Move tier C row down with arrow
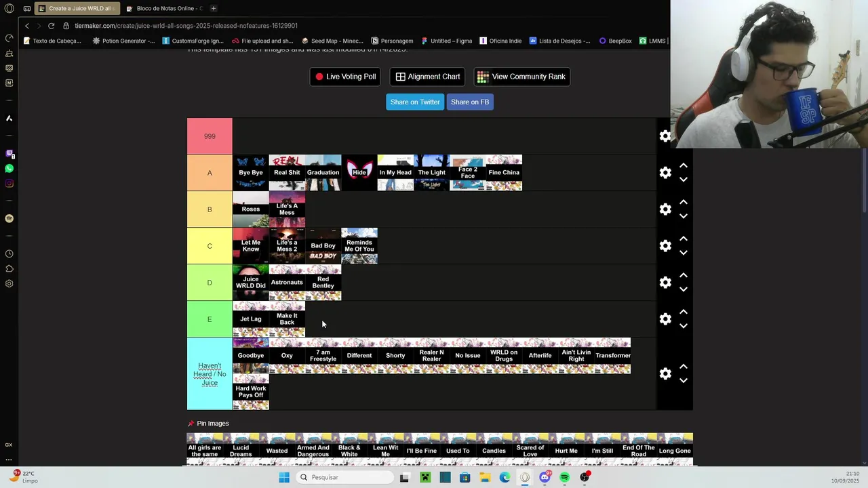Screen dimensions: 868x488 (x=684, y=253)
